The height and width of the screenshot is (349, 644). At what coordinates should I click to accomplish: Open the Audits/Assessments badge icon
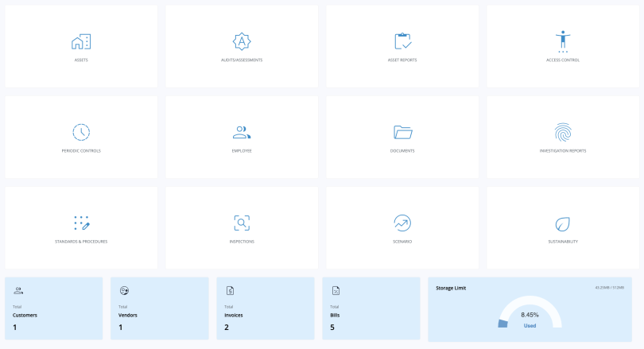(x=242, y=41)
